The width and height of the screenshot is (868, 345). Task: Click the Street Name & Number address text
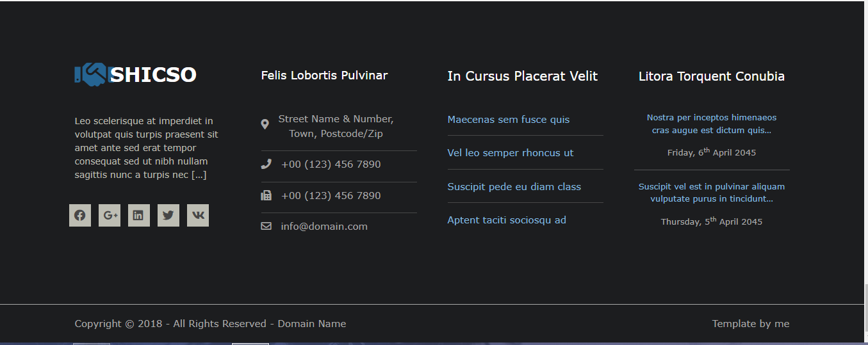336,127
